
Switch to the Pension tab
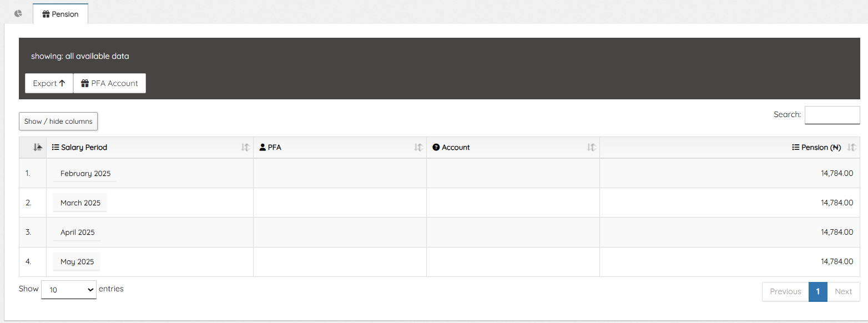click(x=60, y=14)
